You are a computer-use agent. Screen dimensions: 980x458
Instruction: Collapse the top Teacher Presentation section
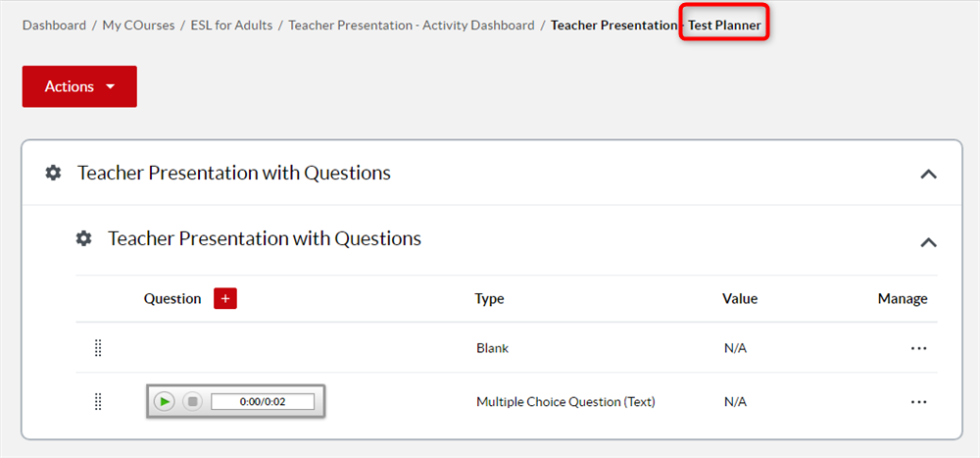[928, 175]
